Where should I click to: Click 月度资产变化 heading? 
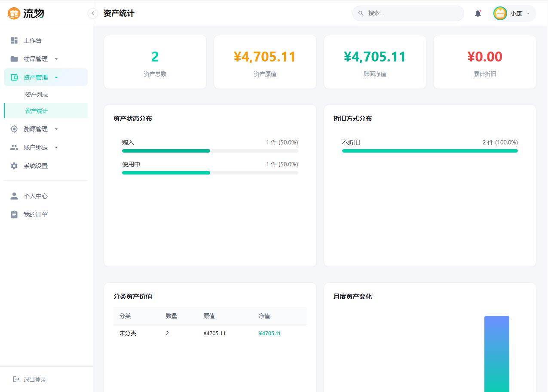point(352,297)
